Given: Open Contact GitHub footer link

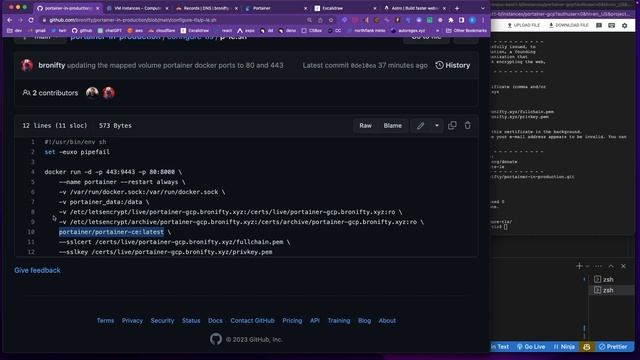Looking at the screenshot, I should pos(252,320).
